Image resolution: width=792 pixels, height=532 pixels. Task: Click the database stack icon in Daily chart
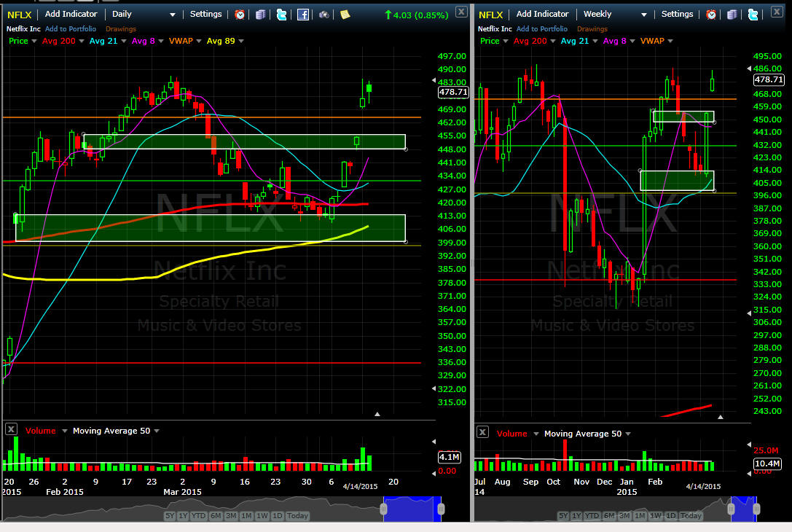click(x=261, y=15)
